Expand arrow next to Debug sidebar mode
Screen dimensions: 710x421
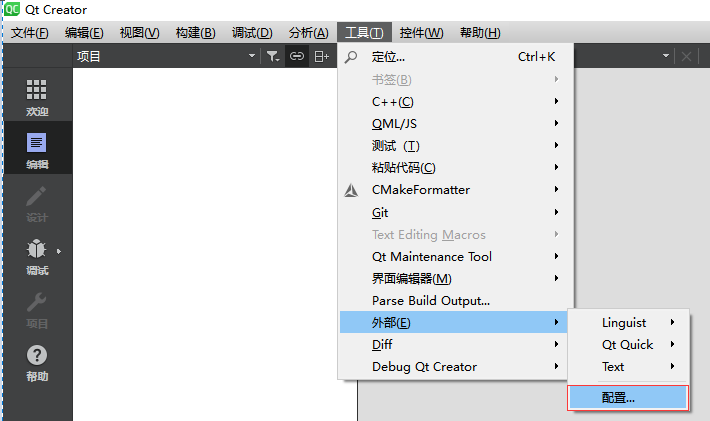click(59, 251)
